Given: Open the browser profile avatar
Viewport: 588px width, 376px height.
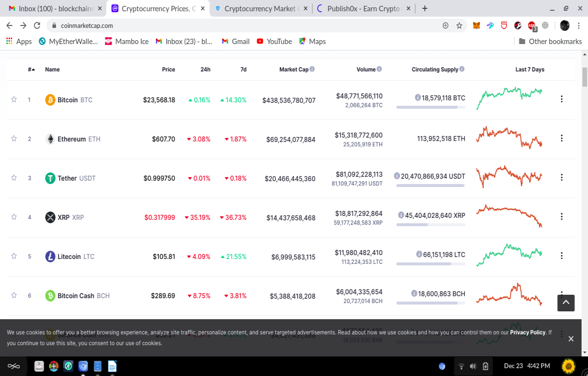Looking at the screenshot, I should click(564, 25).
